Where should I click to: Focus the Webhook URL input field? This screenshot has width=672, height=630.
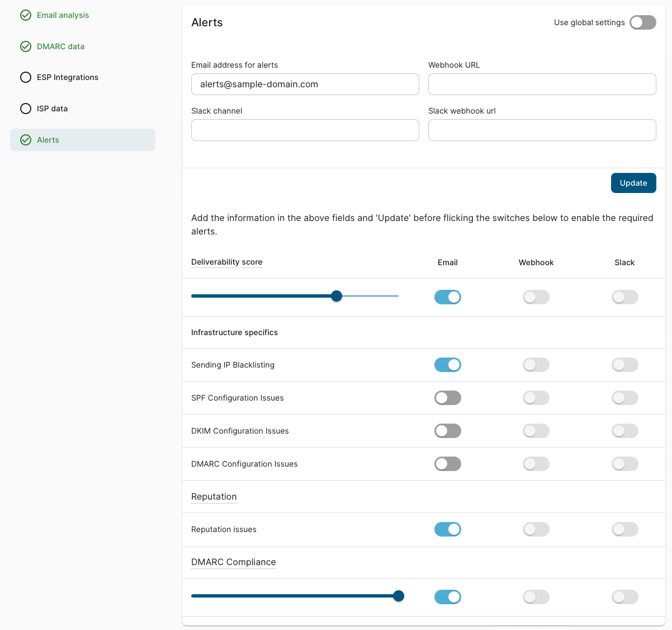(542, 84)
